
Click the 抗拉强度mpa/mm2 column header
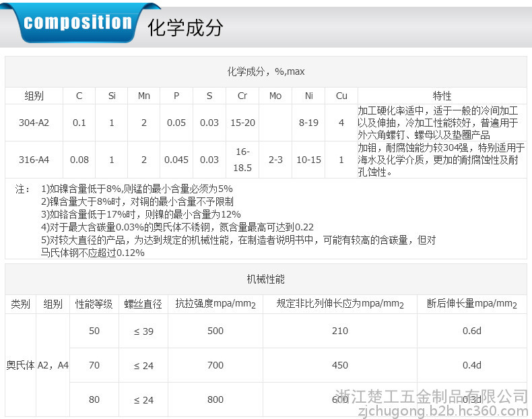pyautogui.click(x=215, y=304)
